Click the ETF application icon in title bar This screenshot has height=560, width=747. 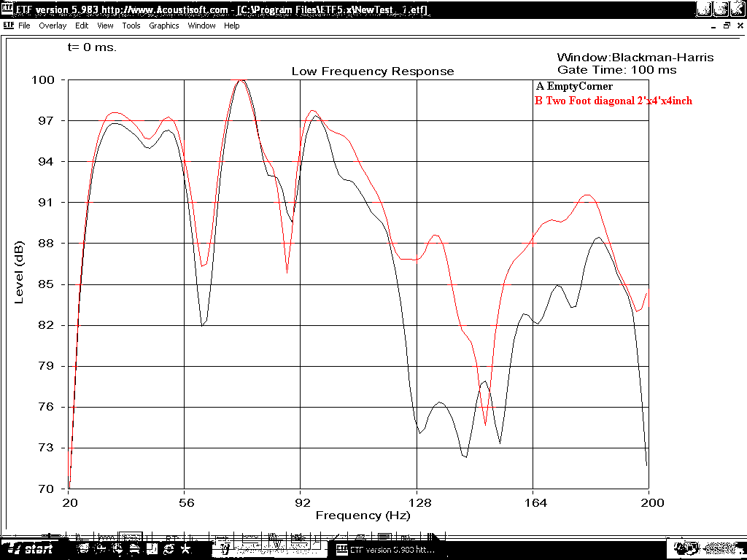click(7, 9)
